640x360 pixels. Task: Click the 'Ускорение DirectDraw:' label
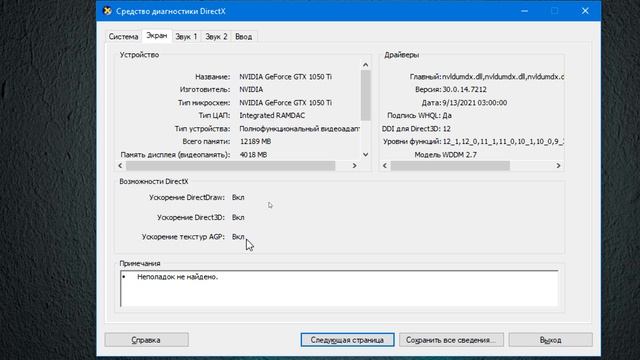[187, 198]
